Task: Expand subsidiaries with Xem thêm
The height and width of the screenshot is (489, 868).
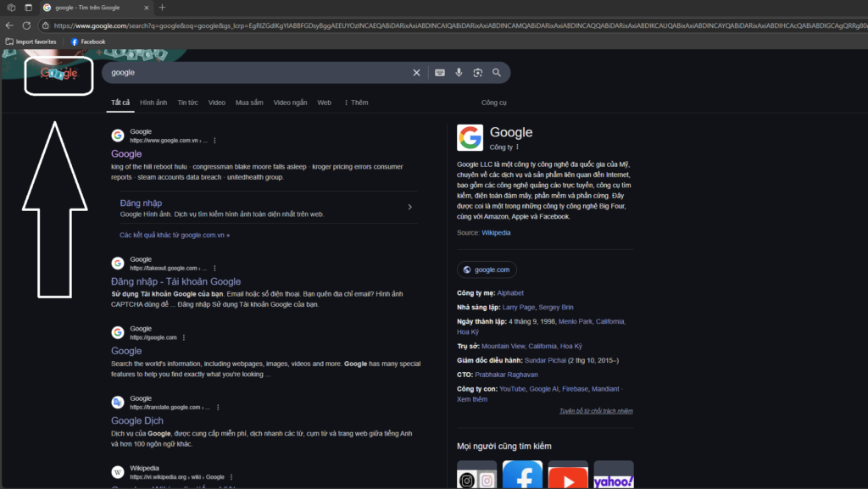Action: (x=472, y=399)
